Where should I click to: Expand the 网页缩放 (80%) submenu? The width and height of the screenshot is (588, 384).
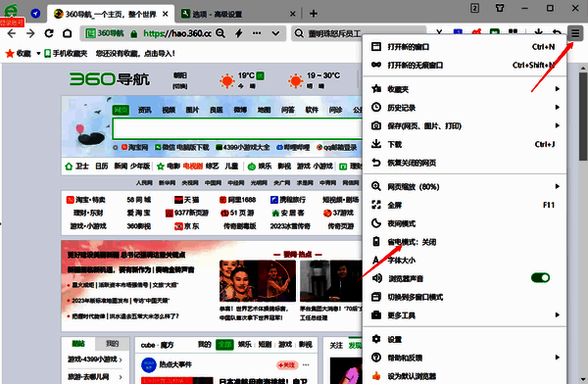click(x=465, y=187)
